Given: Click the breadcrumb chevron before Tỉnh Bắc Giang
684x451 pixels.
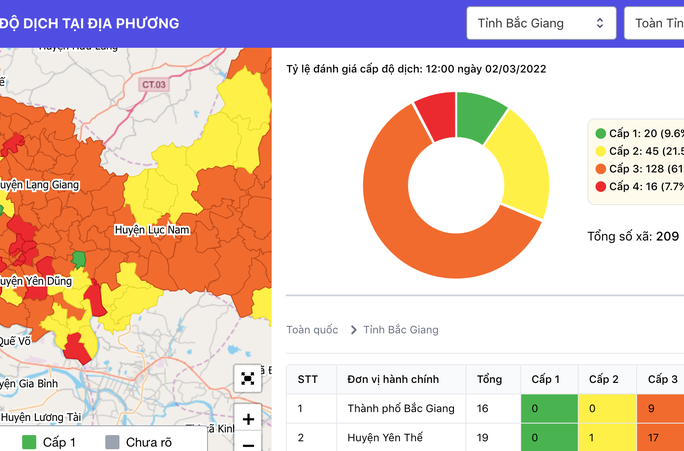Looking at the screenshot, I should click(354, 330).
